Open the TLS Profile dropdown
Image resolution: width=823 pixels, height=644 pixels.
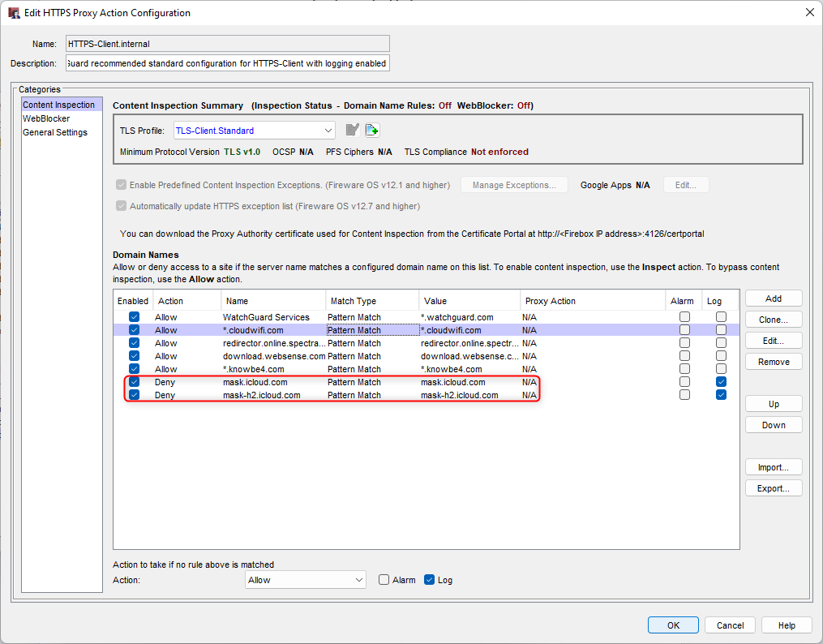328,131
